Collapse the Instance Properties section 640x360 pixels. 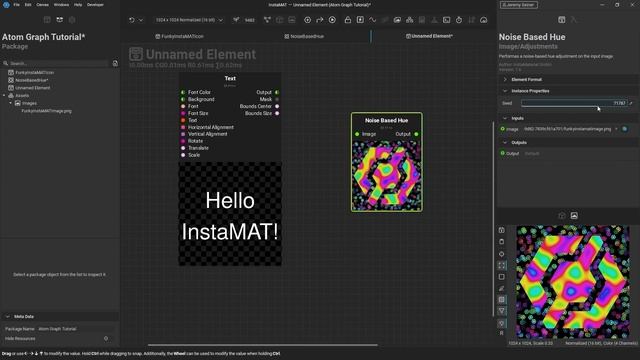pyautogui.click(x=505, y=91)
